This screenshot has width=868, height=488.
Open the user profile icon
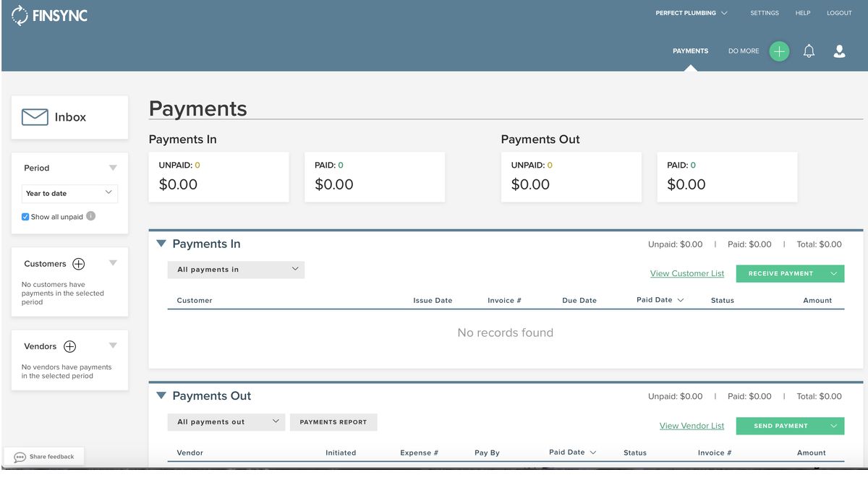[839, 51]
